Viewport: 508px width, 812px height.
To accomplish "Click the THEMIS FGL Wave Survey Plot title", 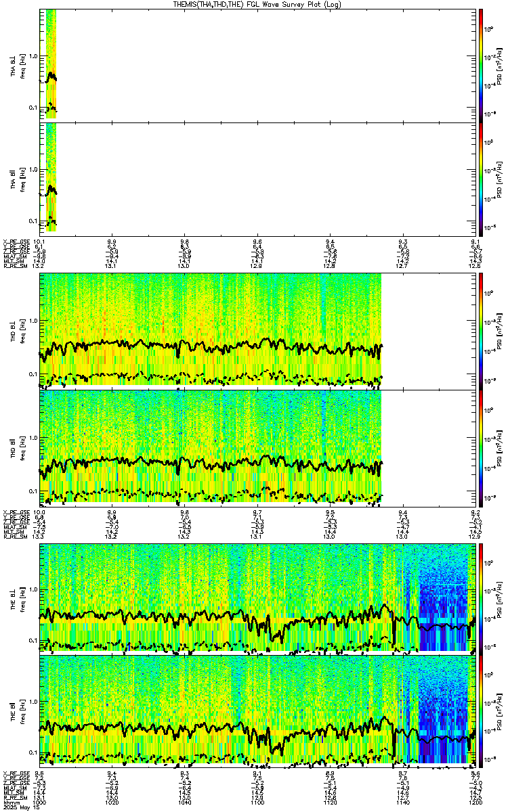I will (256, 4).
